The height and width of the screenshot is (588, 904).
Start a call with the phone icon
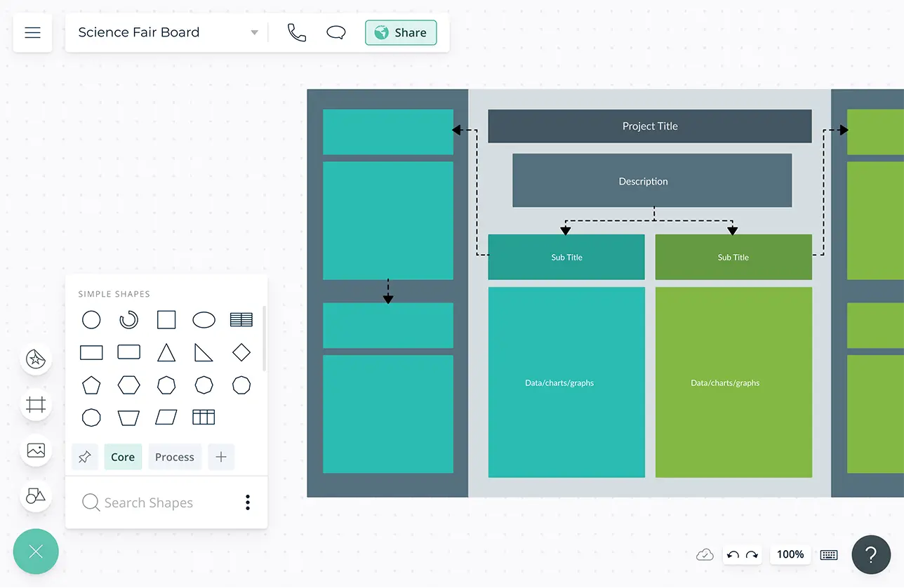click(x=297, y=32)
